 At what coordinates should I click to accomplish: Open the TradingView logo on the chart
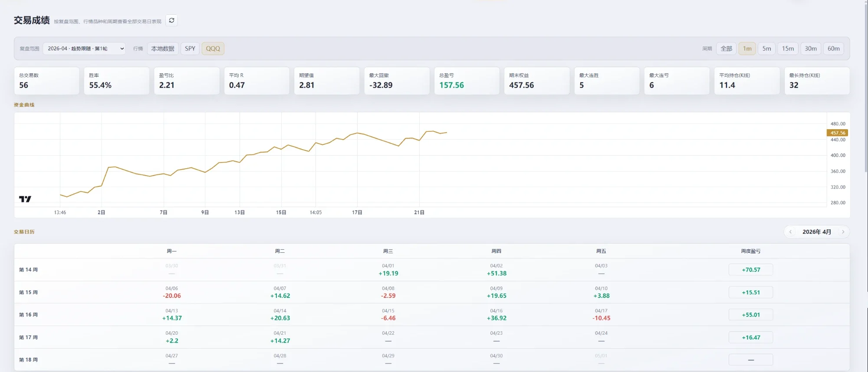[25, 199]
